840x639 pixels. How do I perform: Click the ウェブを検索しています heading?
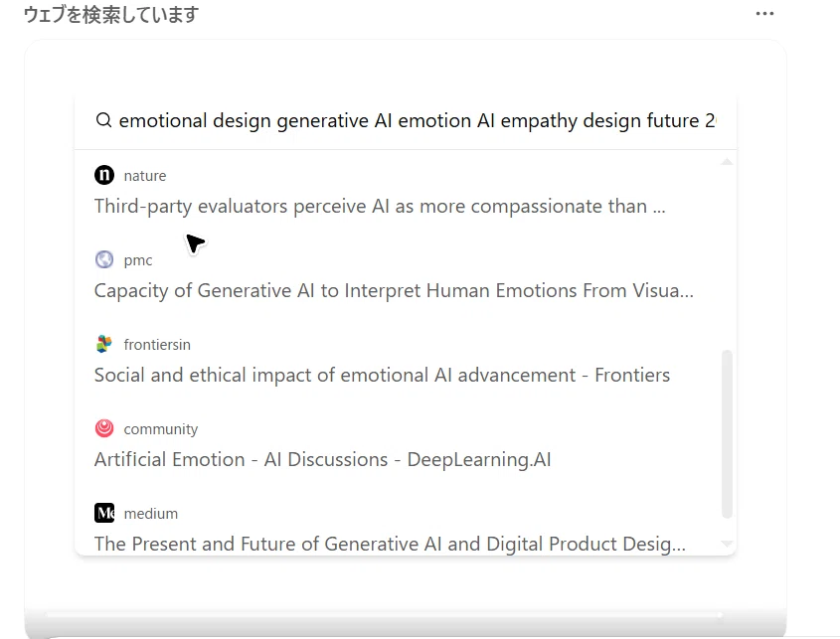pos(111,15)
